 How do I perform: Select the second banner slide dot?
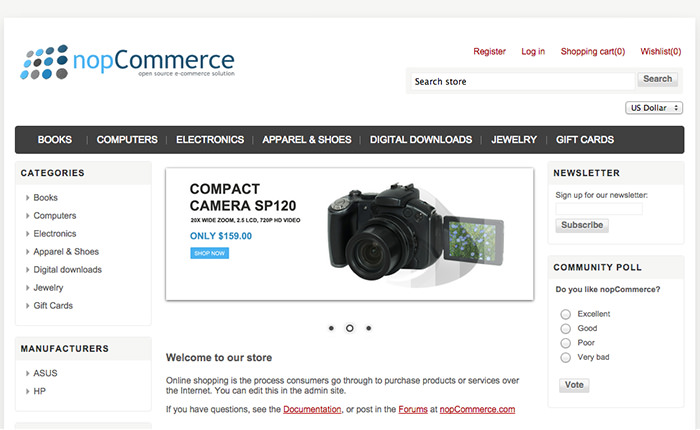[x=350, y=328]
